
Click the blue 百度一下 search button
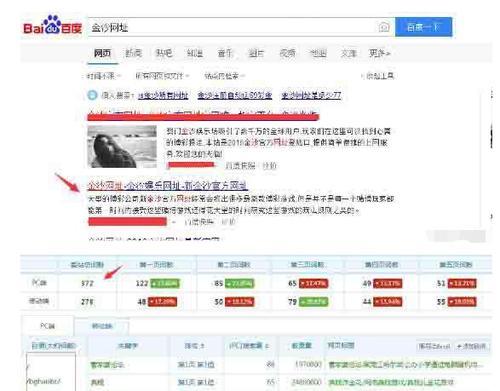[424, 27]
